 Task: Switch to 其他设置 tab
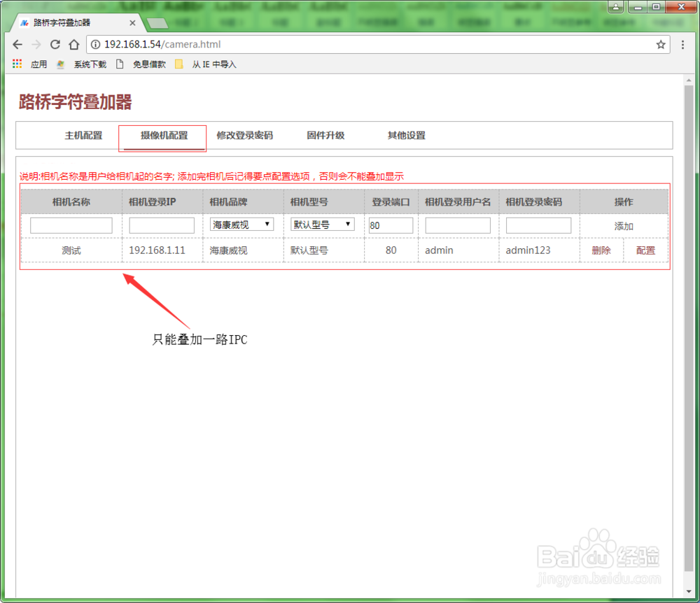click(x=406, y=136)
